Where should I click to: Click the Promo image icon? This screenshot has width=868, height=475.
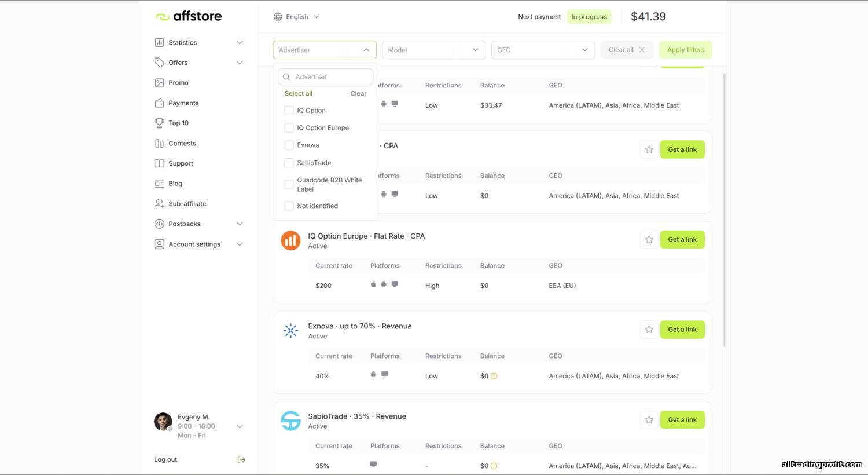[x=159, y=83]
